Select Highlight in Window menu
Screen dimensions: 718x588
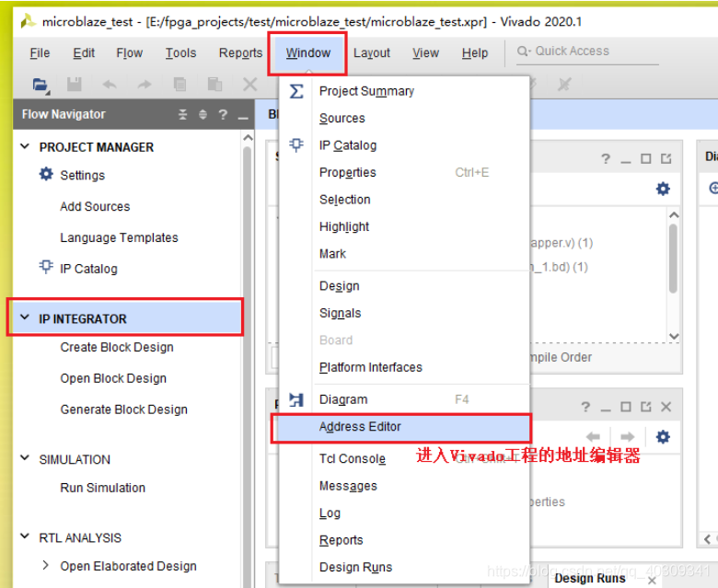(404, 227)
